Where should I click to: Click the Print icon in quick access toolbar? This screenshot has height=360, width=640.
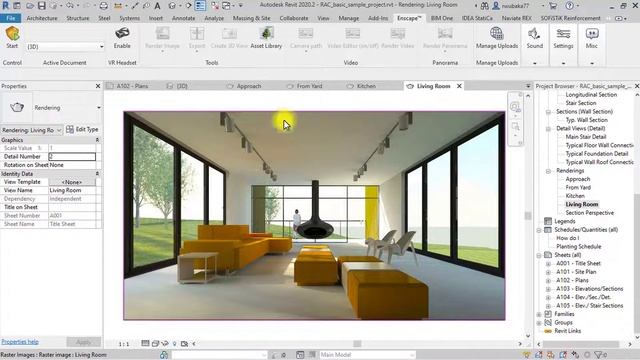coord(104,6)
